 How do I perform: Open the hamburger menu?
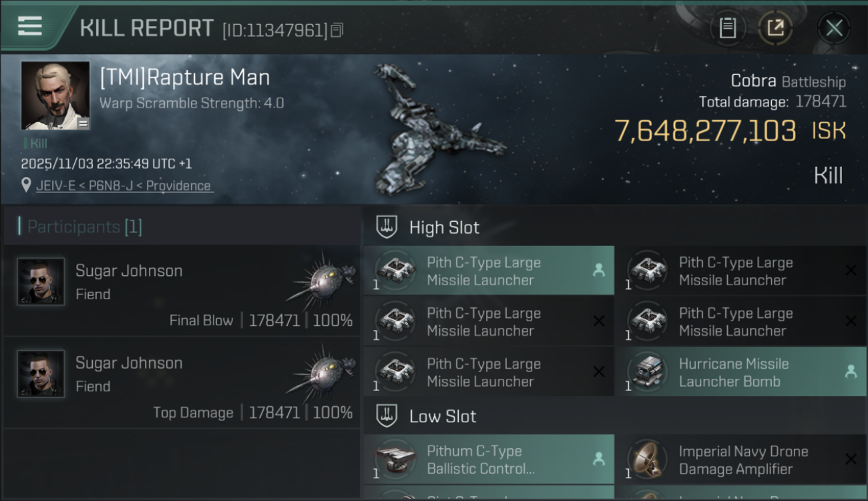pos(30,26)
